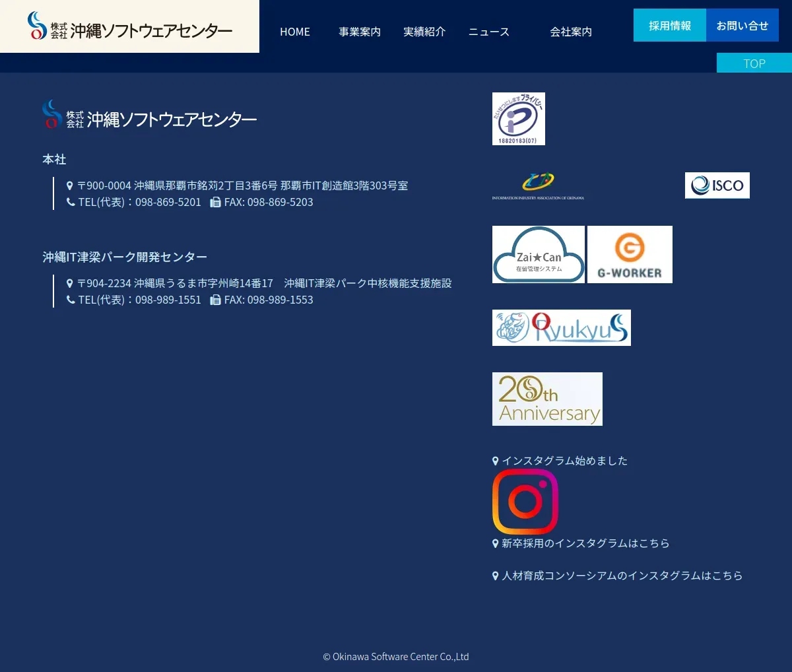This screenshot has width=792, height=672.
Task: Click pin icon before 人材育成コンソーシアム
Action: (496, 576)
